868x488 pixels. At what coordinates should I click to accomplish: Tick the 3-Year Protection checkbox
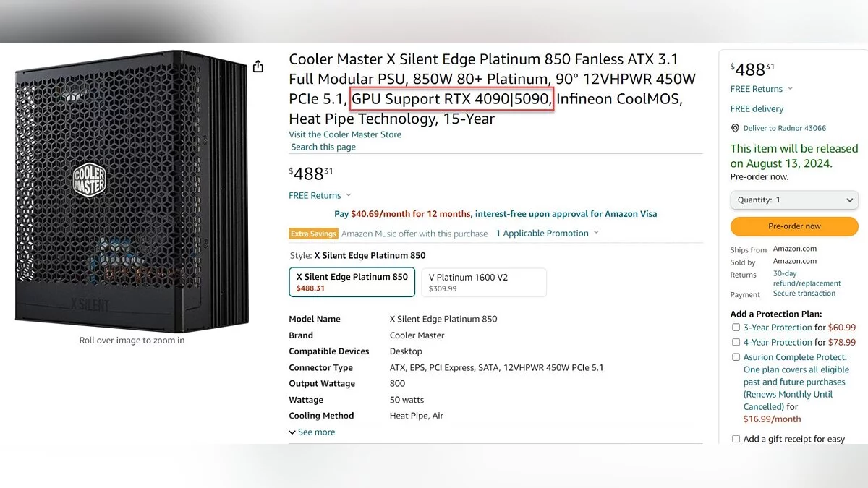pos(736,328)
